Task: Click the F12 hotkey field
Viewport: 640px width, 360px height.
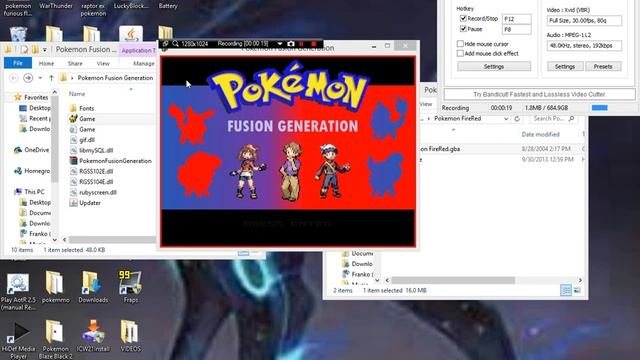Action: [516, 19]
